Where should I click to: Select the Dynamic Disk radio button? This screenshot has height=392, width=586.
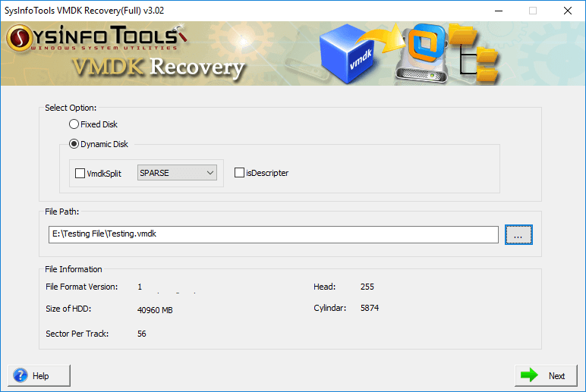tap(74, 144)
